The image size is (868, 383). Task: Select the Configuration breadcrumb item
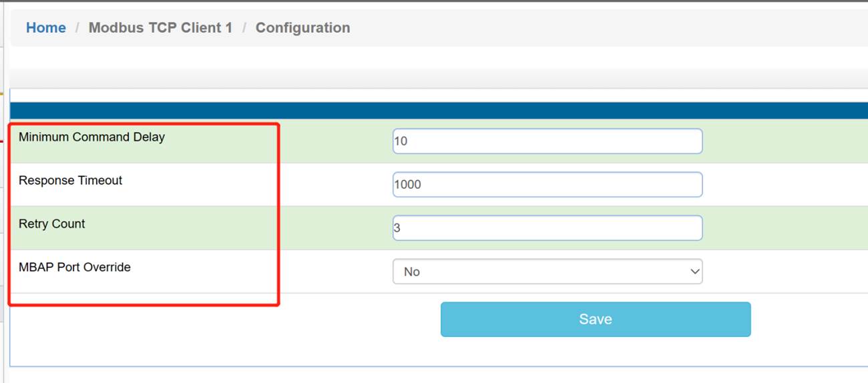coord(302,28)
